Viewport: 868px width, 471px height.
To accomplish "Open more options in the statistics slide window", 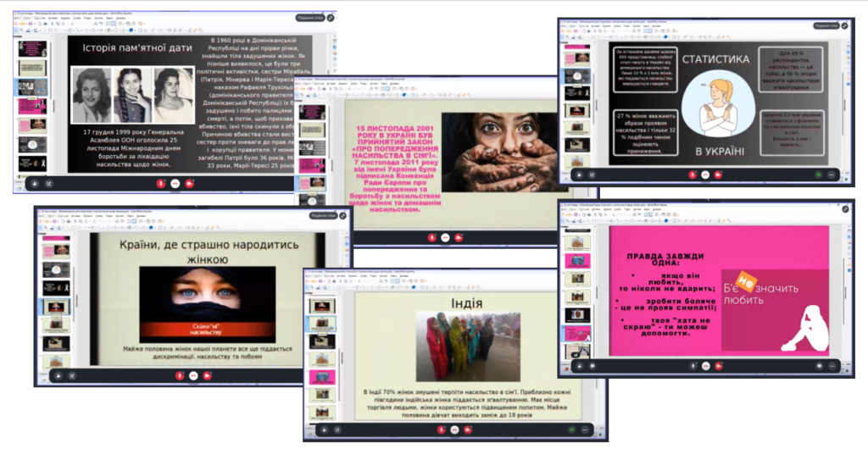I will [832, 175].
